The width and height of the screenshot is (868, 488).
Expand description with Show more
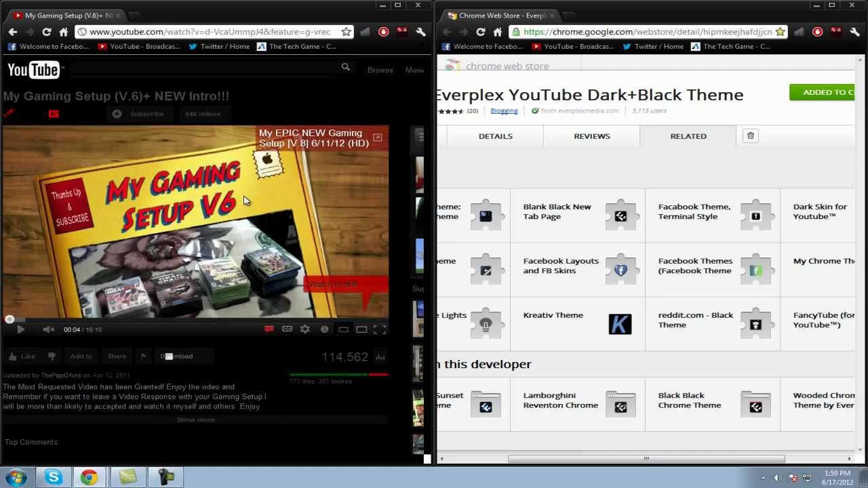pos(196,420)
